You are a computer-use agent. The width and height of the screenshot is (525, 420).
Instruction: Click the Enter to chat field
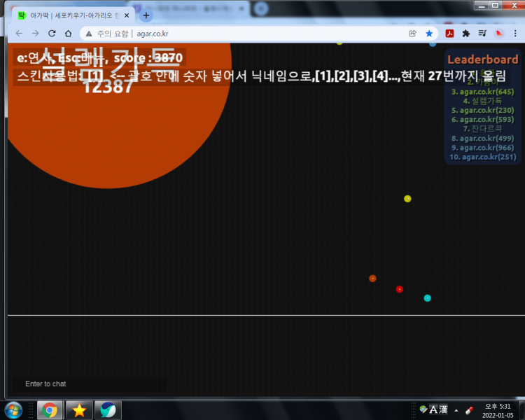90,384
